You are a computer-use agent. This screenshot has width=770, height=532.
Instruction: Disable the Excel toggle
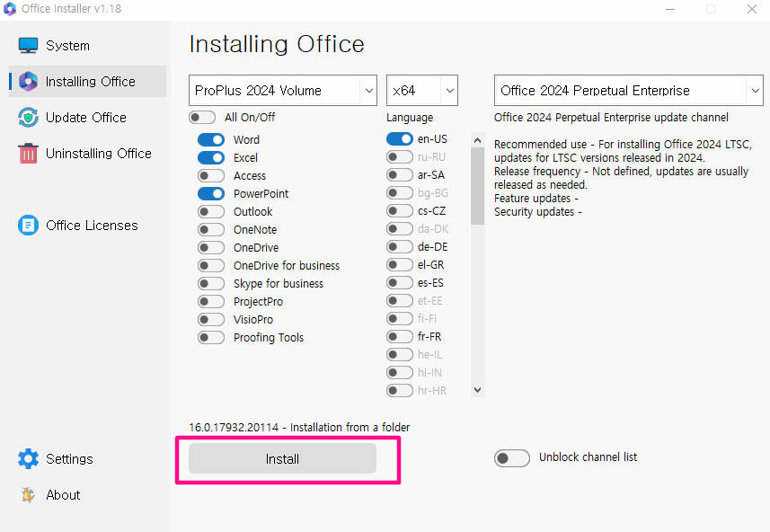[x=211, y=157]
